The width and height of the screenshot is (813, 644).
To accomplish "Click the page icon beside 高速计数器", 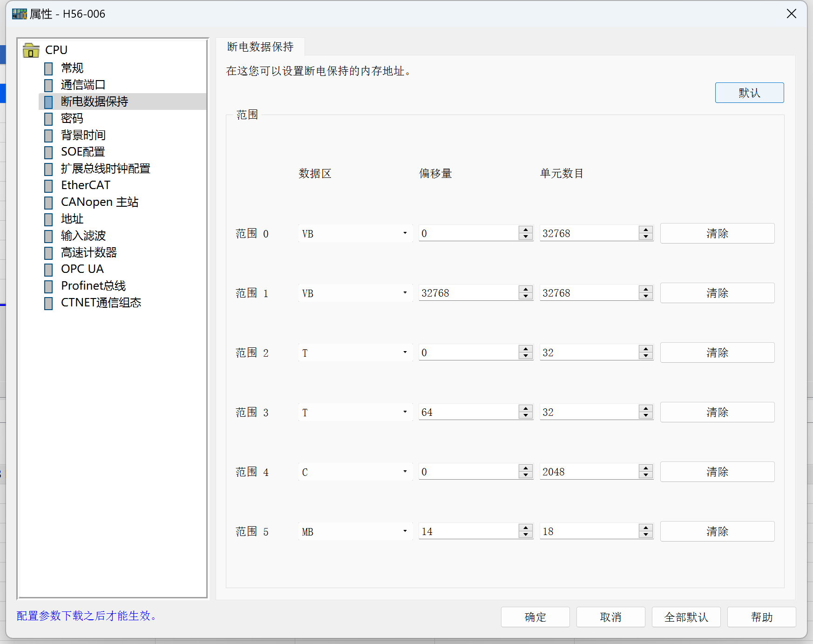I will tap(48, 253).
